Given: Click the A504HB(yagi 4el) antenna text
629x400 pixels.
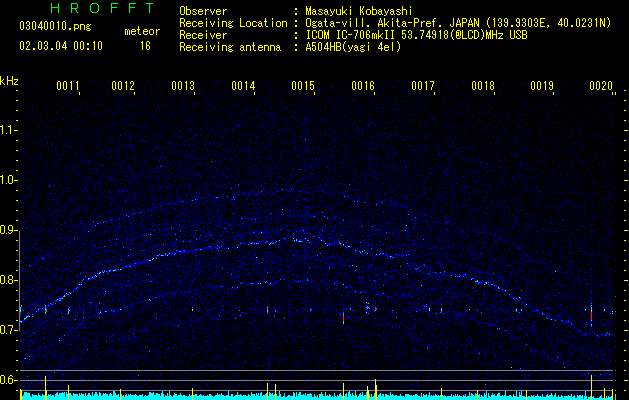Looking at the screenshot, I should coord(353,48).
